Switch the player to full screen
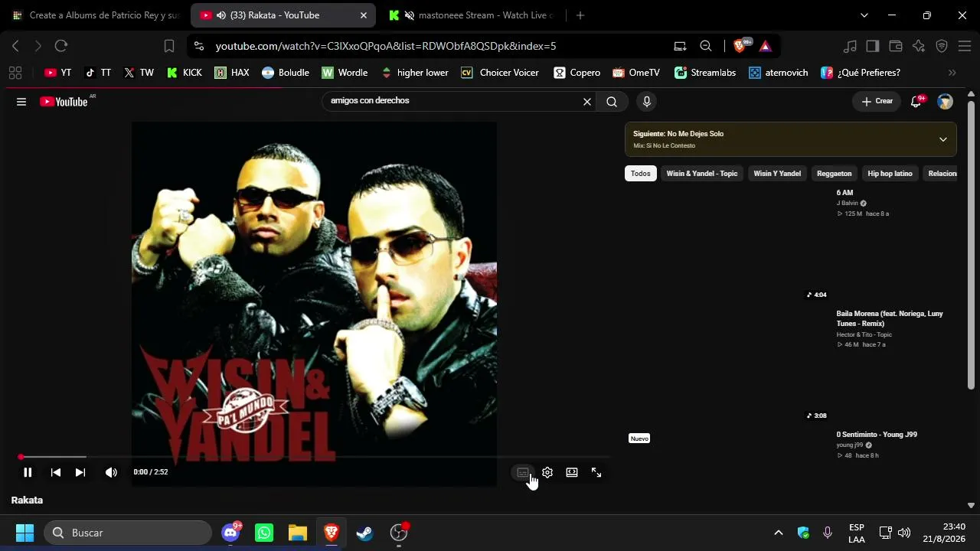The image size is (980, 551). [596, 472]
